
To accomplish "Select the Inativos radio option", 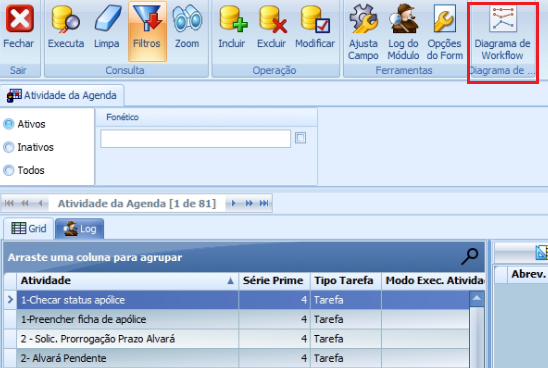I will click(x=8, y=147).
